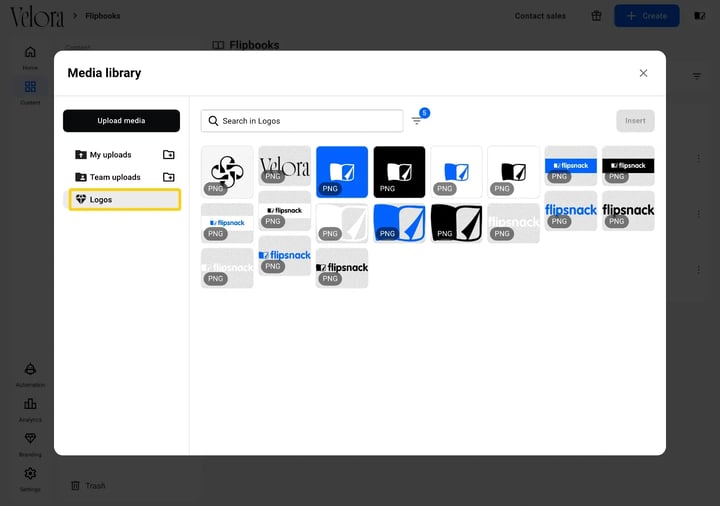The height and width of the screenshot is (506, 720).
Task: Select the white flipsnack wordmark on gray
Action: (x=514, y=223)
